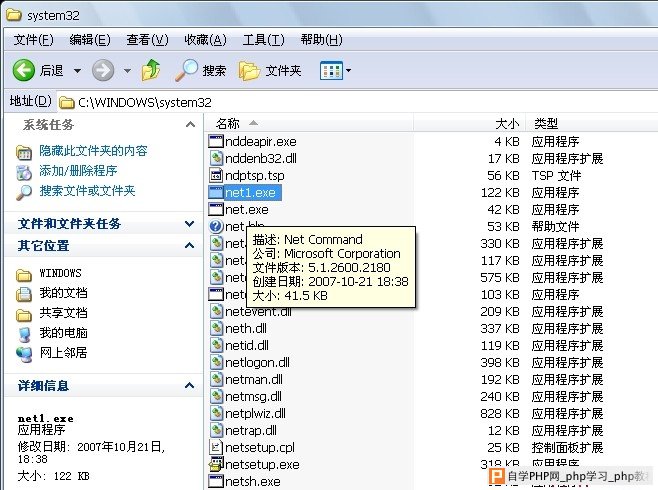The width and height of the screenshot is (658, 490).
Task: Click the 828 KB size cell
Action: tap(500, 414)
